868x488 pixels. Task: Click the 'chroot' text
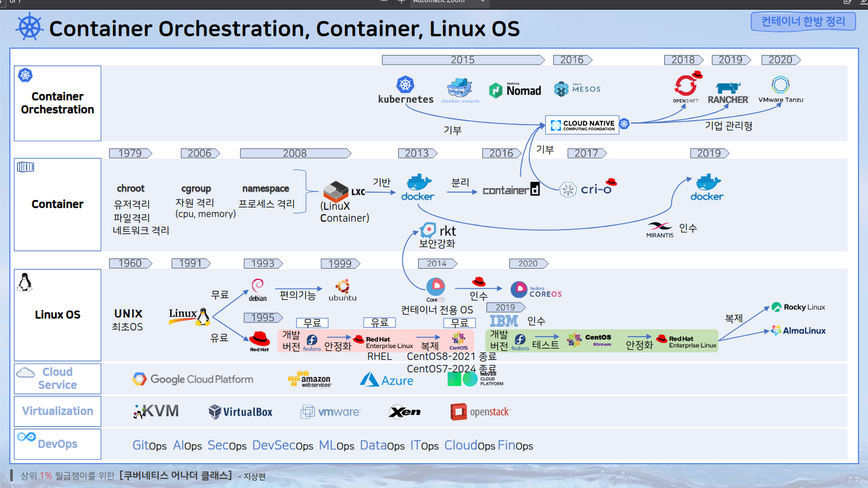pos(130,188)
